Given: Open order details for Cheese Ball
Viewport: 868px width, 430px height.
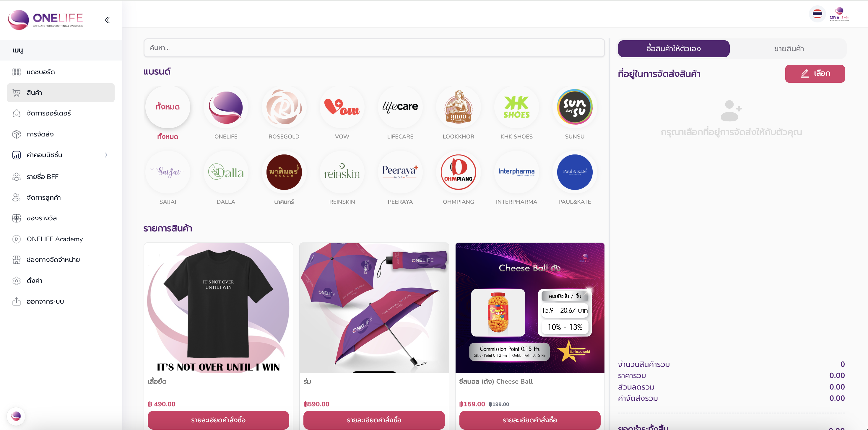Looking at the screenshot, I should coord(529,420).
